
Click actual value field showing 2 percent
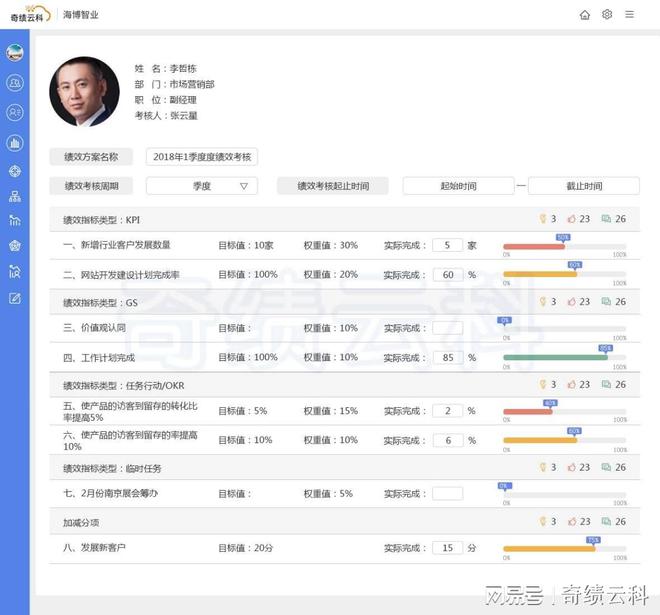click(x=447, y=411)
